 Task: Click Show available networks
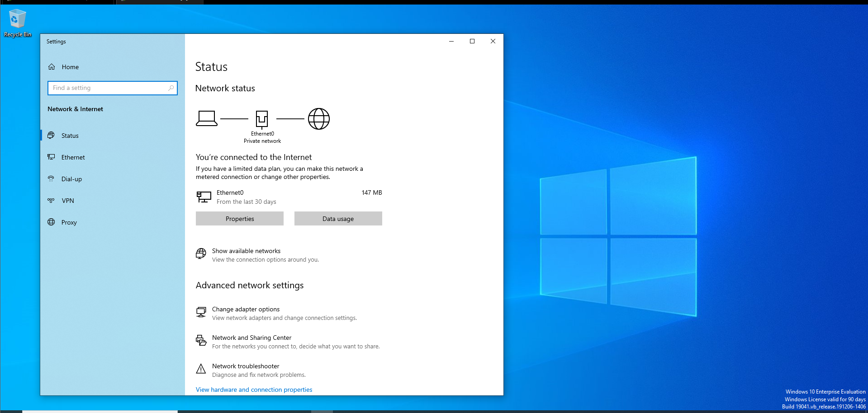pyautogui.click(x=246, y=251)
